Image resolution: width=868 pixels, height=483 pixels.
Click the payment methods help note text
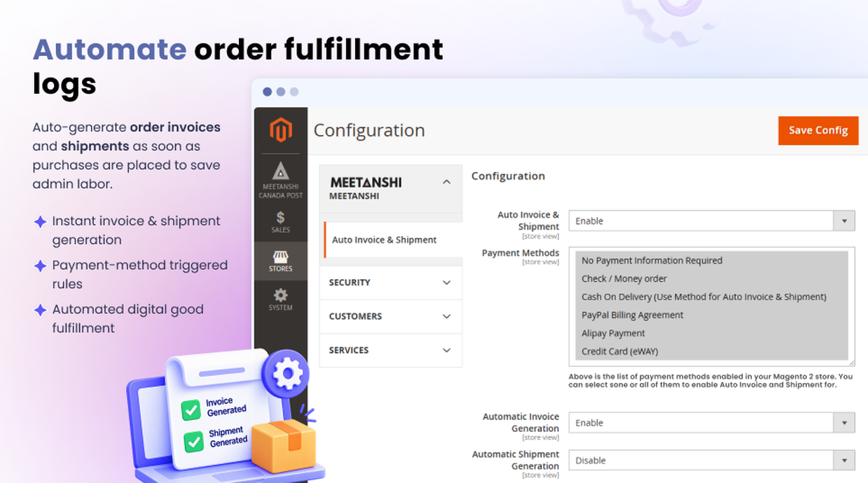tap(710, 381)
